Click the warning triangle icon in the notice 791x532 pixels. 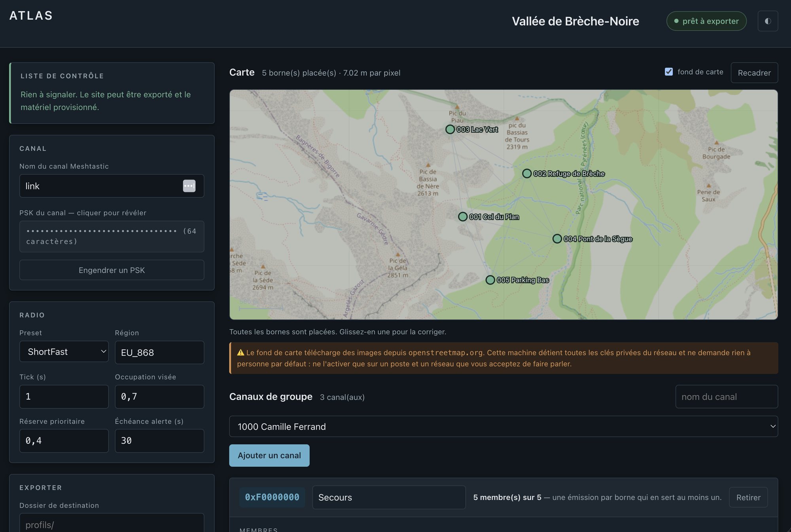(x=240, y=353)
